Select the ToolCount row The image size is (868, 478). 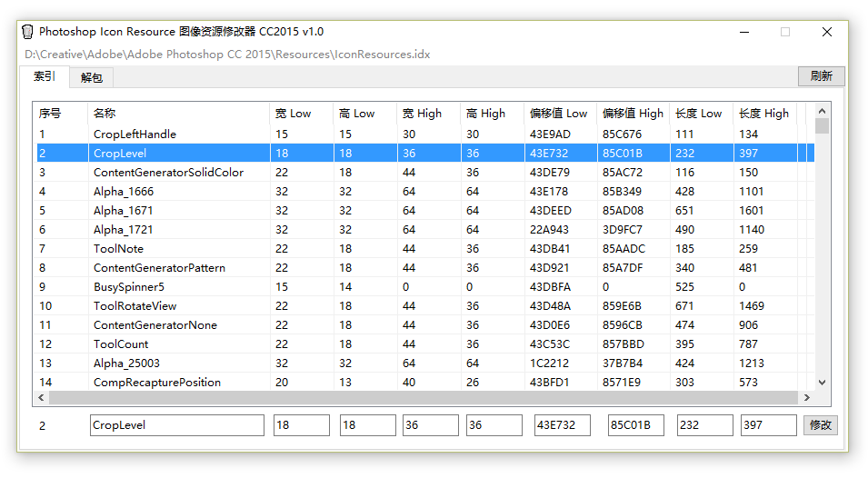point(423,344)
